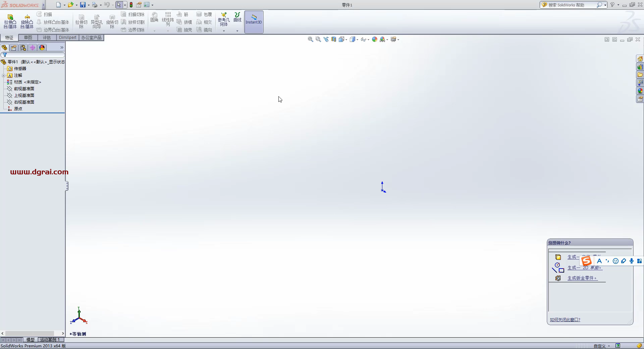Select the Top Plane (上视基准面)

click(24, 96)
